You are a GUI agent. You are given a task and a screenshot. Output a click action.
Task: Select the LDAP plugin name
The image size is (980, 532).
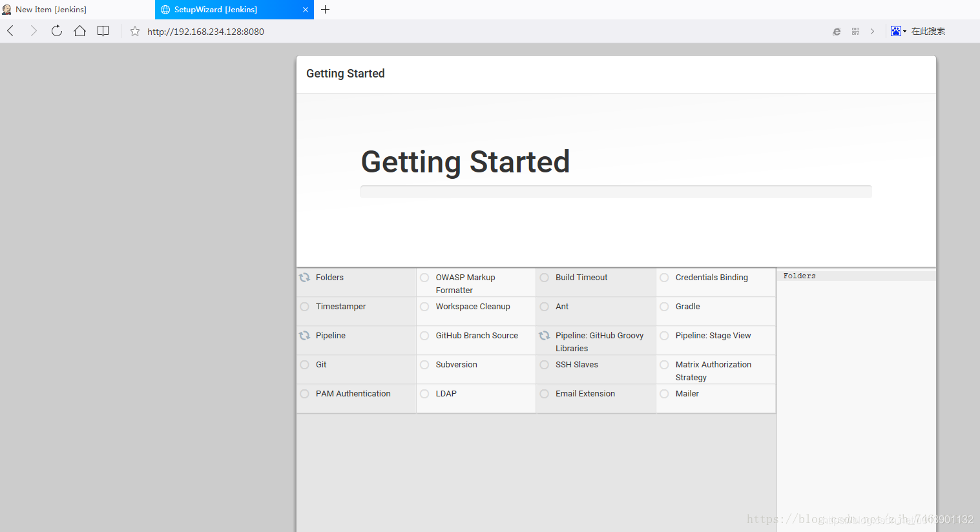tap(446, 394)
